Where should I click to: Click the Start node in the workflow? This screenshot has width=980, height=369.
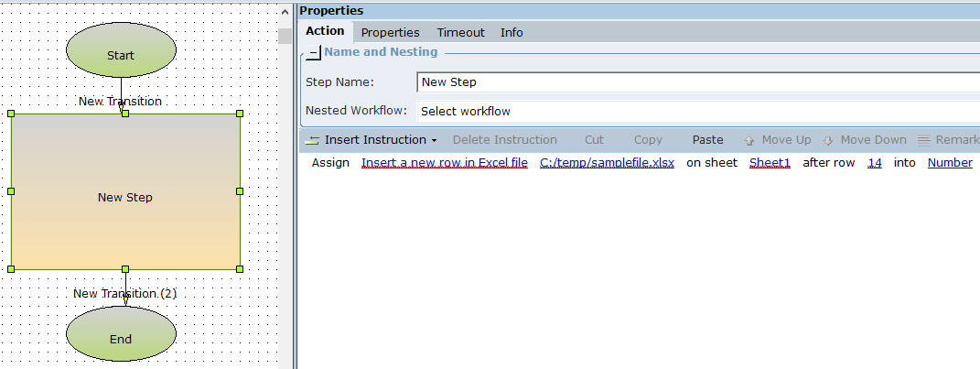121,55
